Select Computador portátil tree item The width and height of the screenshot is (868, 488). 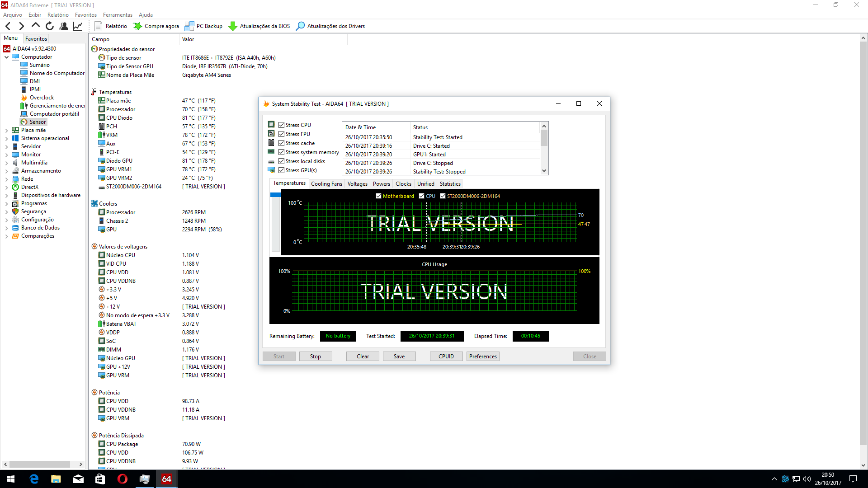tap(54, 114)
